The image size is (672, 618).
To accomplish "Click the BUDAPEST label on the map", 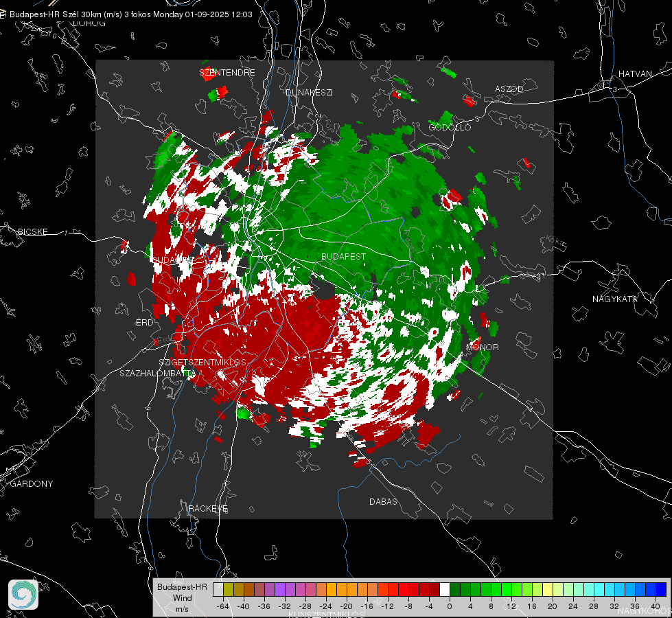I will point(343,256).
